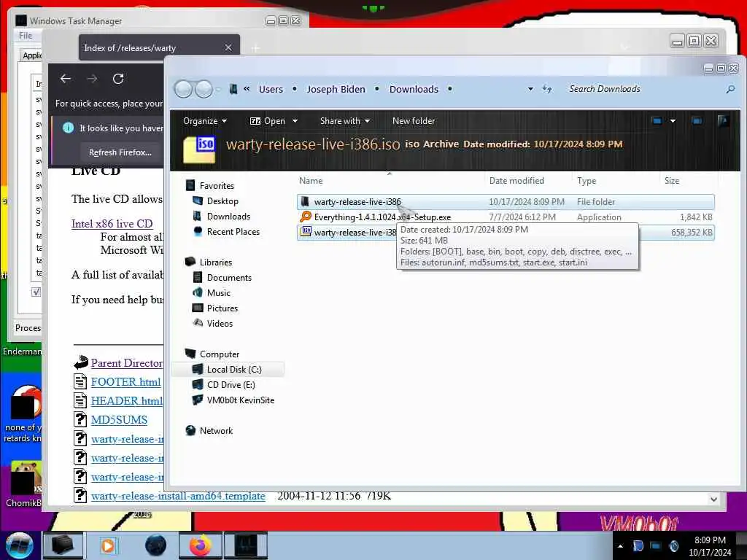Sort files by Date modified column
The height and width of the screenshot is (560, 747).
click(x=516, y=181)
